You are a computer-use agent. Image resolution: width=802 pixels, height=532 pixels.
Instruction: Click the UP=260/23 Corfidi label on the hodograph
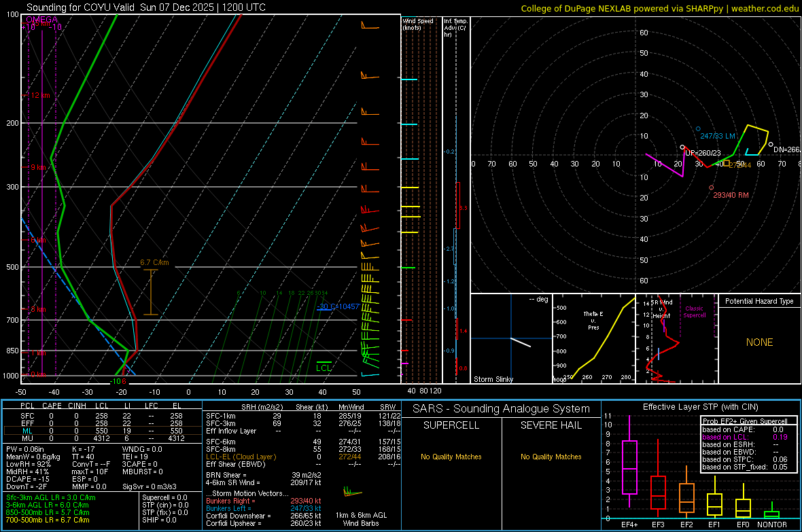click(x=703, y=153)
